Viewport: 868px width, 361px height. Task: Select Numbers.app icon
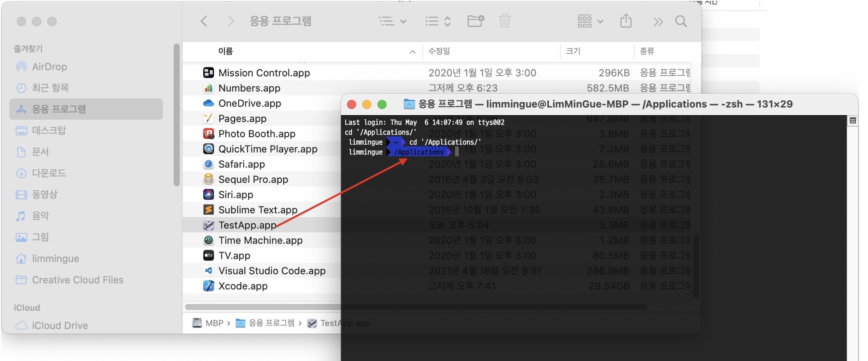pyautogui.click(x=208, y=88)
